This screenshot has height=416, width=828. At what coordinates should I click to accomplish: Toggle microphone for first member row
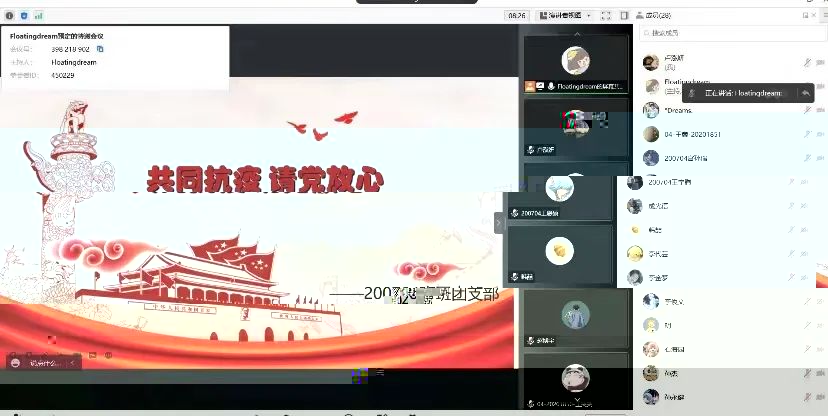coord(807,63)
